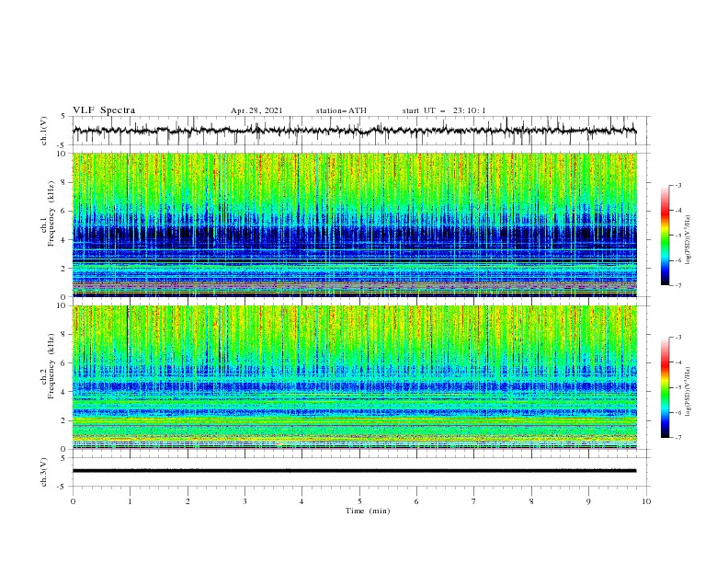The image size is (728, 563).
Task: Click the "2" kHz tick on ch.1 axis
Action: (x=64, y=269)
